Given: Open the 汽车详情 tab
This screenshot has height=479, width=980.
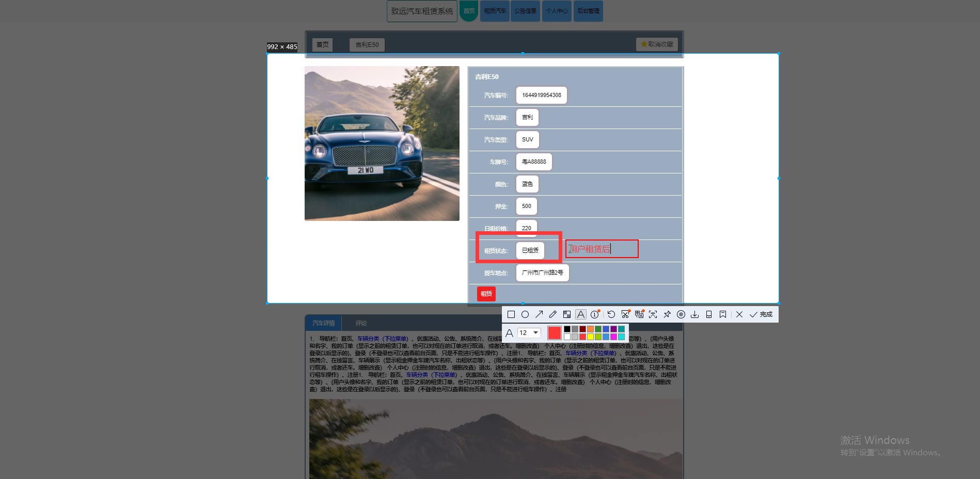Looking at the screenshot, I should pyautogui.click(x=324, y=323).
